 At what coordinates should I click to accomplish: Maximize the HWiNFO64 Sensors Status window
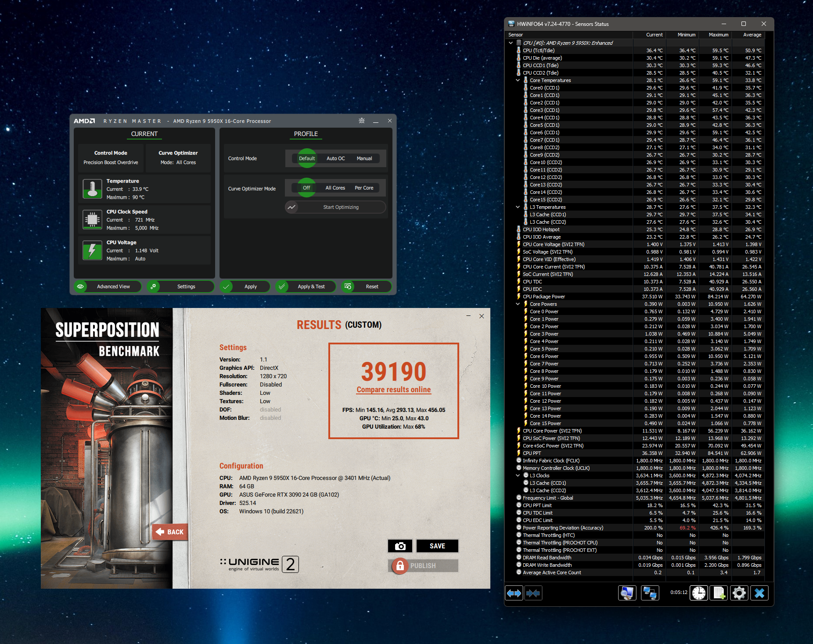pos(744,24)
